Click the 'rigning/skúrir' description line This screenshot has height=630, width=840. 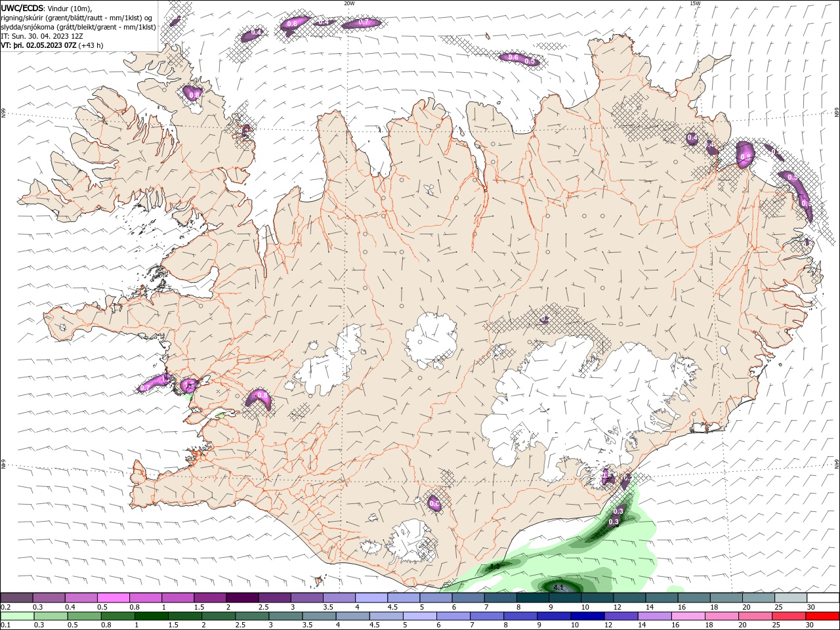pos(77,18)
